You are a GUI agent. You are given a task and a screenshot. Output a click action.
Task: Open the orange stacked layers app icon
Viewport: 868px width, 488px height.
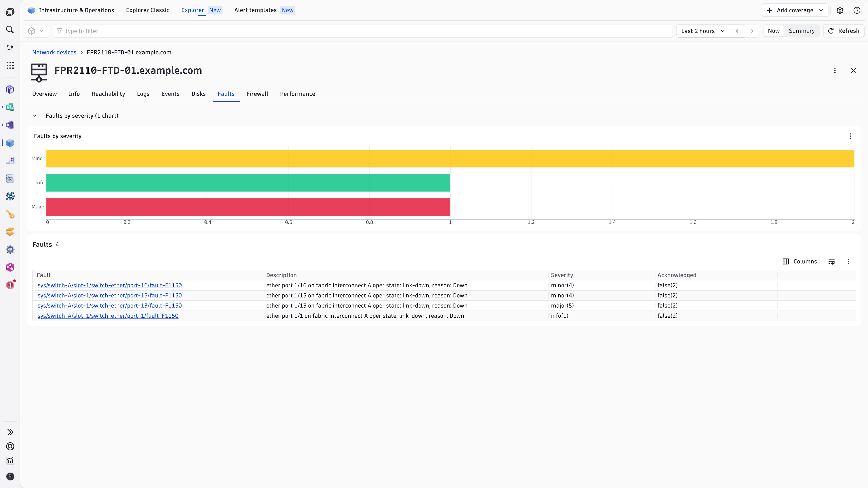point(10,232)
